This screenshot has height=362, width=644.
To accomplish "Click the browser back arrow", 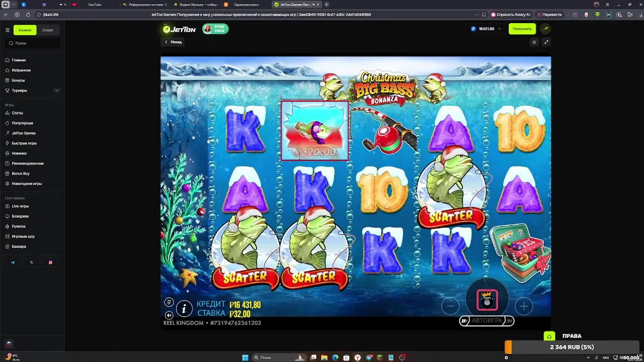I will tap(6, 15).
